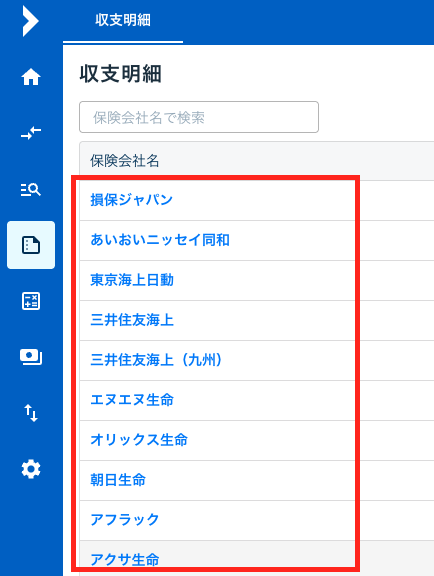Viewport: 434px width, 576px height.
Task: Open the up-down arrows icon in sidebar
Action: tap(31, 413)
